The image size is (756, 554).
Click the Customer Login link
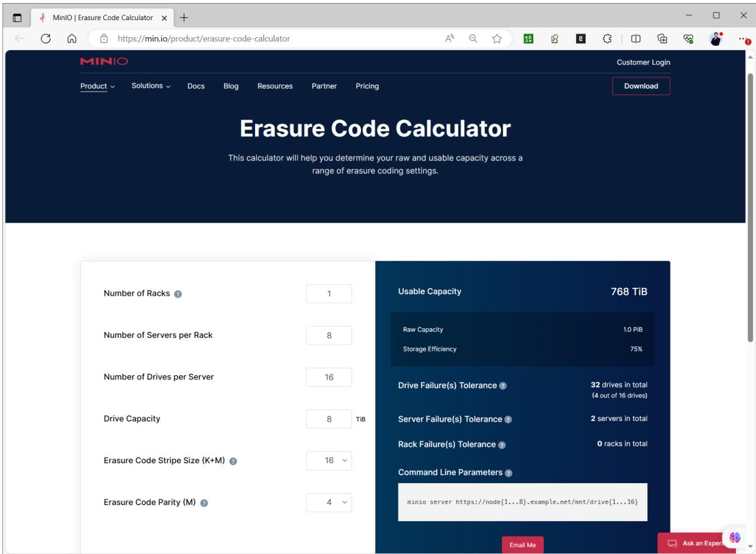[x=643, y=62]
